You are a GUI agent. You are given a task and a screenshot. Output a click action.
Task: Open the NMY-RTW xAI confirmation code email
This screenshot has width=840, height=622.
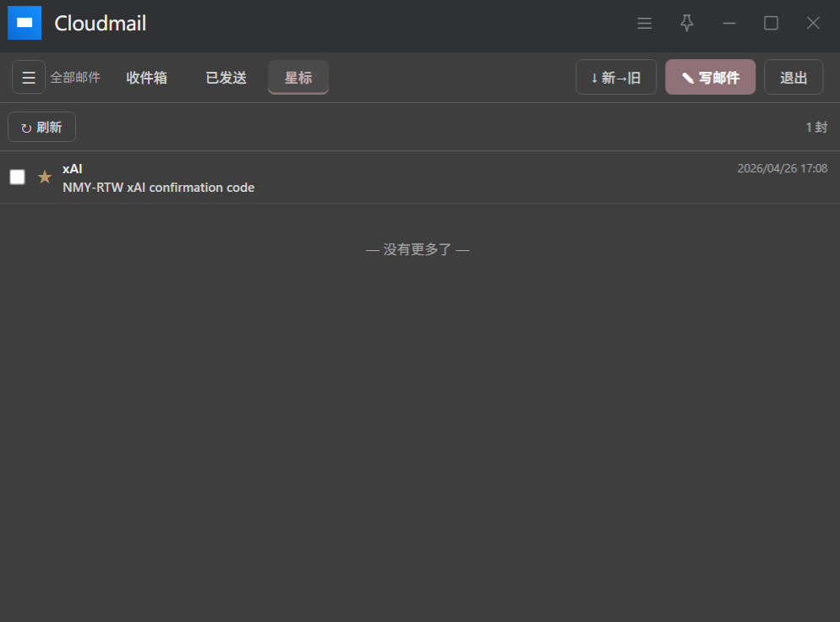420,177
